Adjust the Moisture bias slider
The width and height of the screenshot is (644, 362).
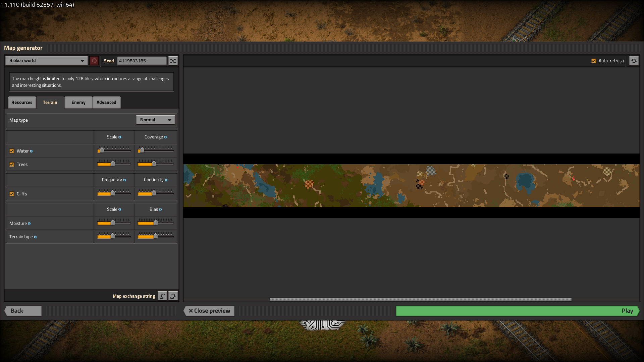156,223
